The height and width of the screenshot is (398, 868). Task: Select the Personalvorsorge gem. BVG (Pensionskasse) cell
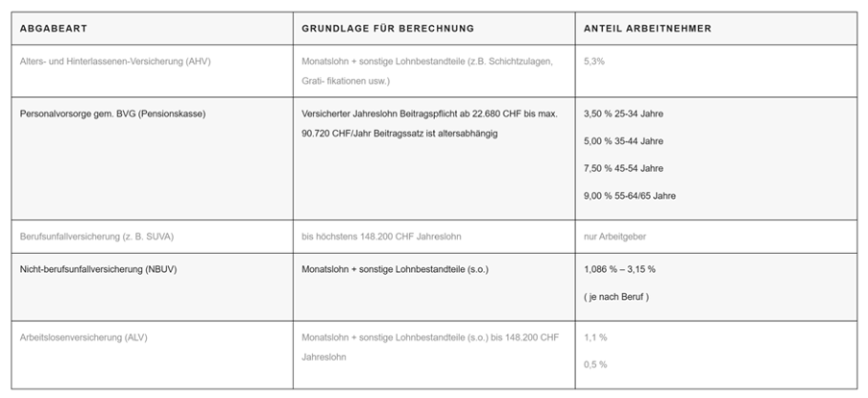pyautogui.click(x=112, y=113)
